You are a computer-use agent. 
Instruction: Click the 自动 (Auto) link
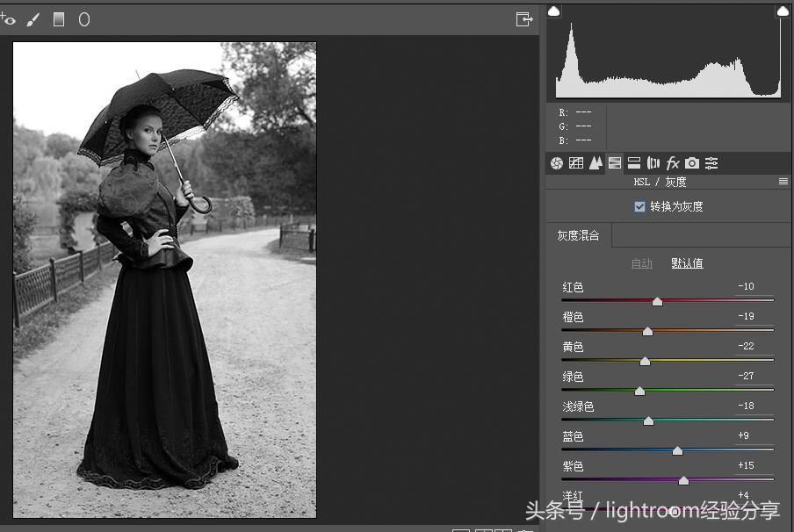(x=641, y=262)
